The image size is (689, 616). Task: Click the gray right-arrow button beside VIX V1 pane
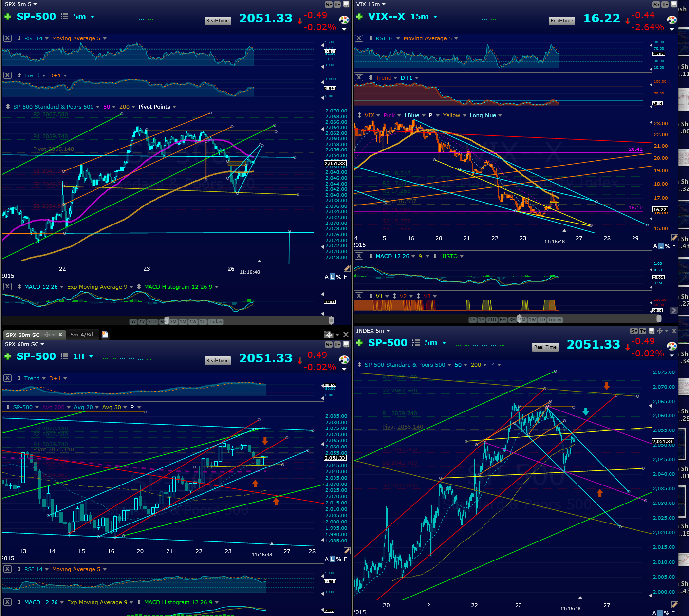[674, 310]
